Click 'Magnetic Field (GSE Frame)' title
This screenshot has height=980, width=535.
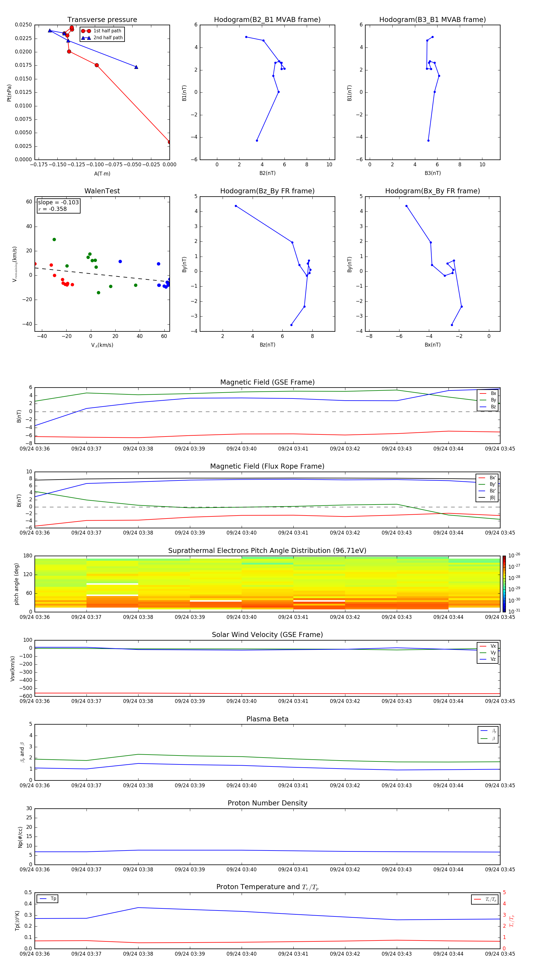(x=267, y=382)
